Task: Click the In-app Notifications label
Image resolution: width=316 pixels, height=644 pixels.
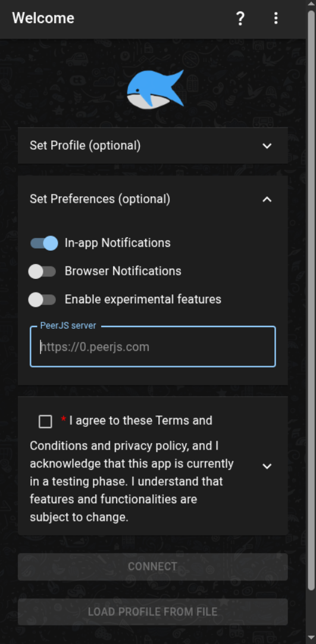Action: (x=117, y=243)
